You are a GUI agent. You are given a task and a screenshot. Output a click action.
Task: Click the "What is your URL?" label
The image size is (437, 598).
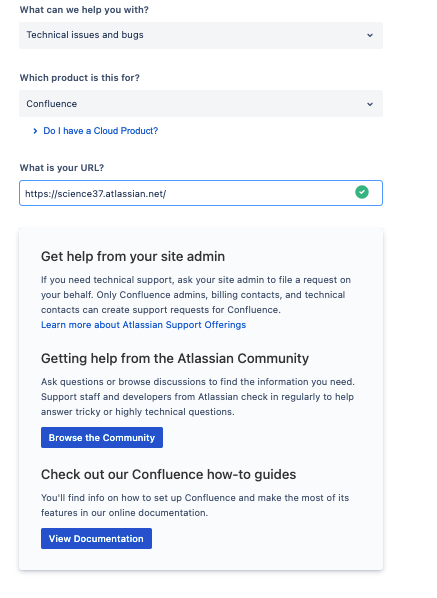pos(62,168)
